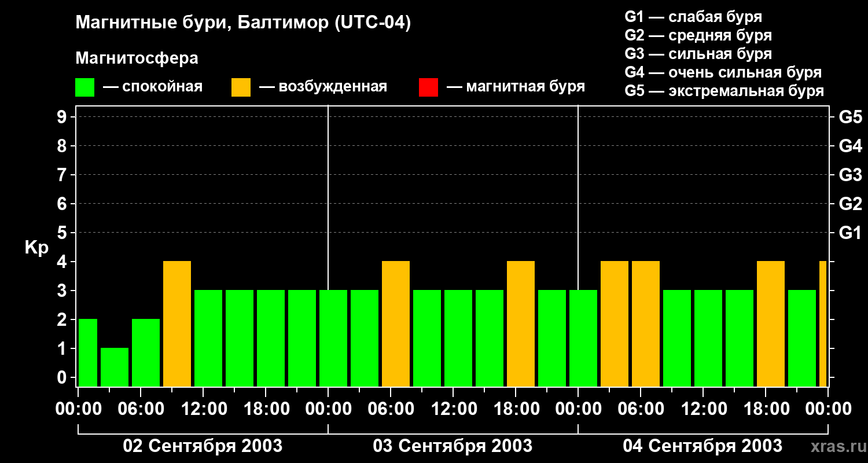Click the G5 label on right axis
This screenshot has width=868, height=463.
pyautogui.click(x=849, y=117)
